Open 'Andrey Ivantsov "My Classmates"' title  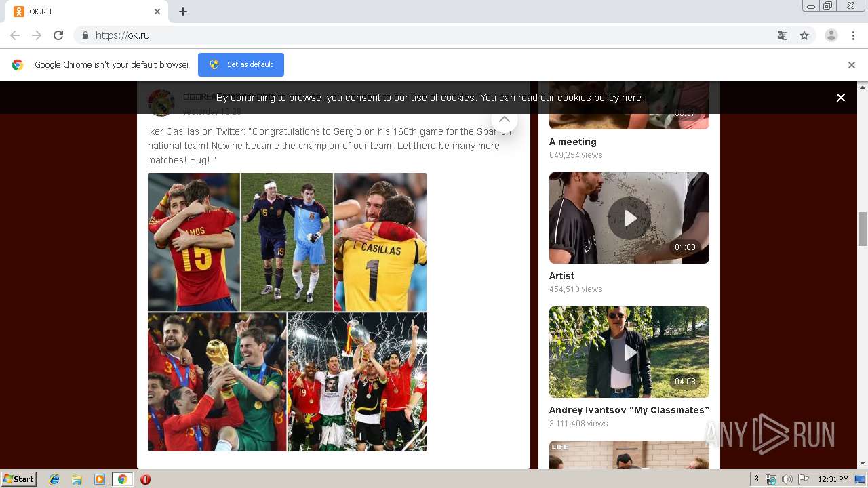[629, 410]
